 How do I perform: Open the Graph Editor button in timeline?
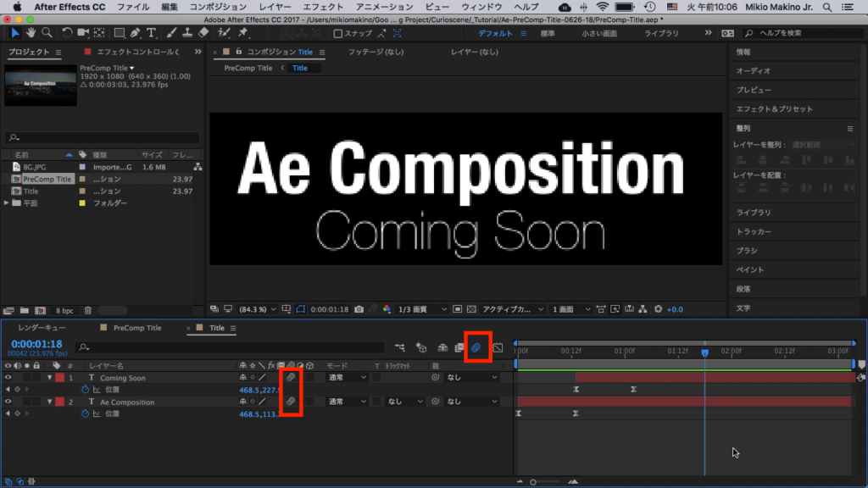[498, 347]
